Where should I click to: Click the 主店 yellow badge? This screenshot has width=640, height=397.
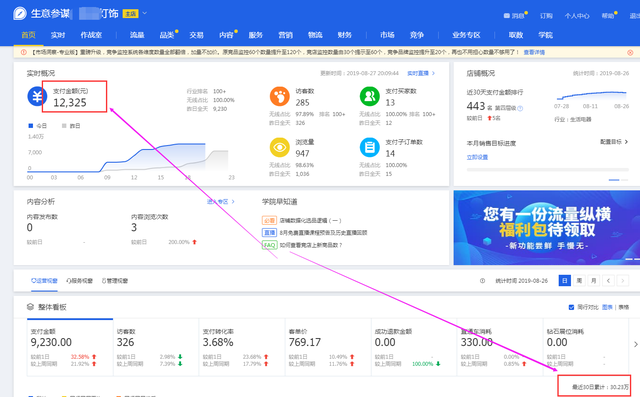pos(131,14)
